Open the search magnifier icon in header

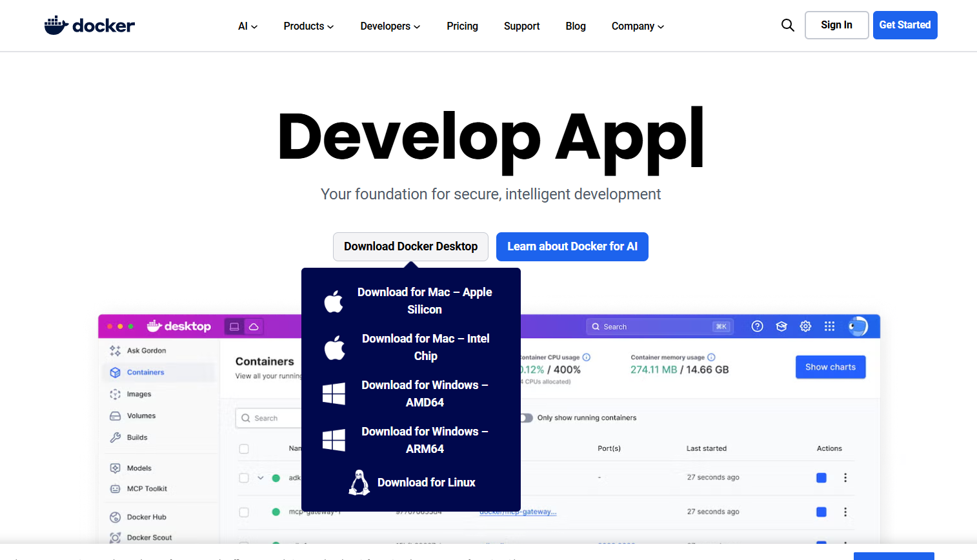coord(787,25)
